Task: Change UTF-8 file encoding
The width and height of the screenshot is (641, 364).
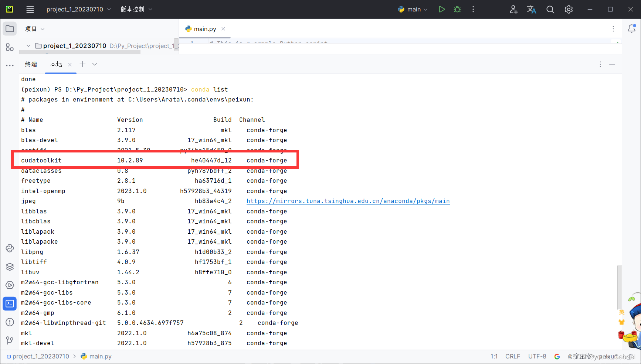Action: pyautogui.click(x=537, y=357)
